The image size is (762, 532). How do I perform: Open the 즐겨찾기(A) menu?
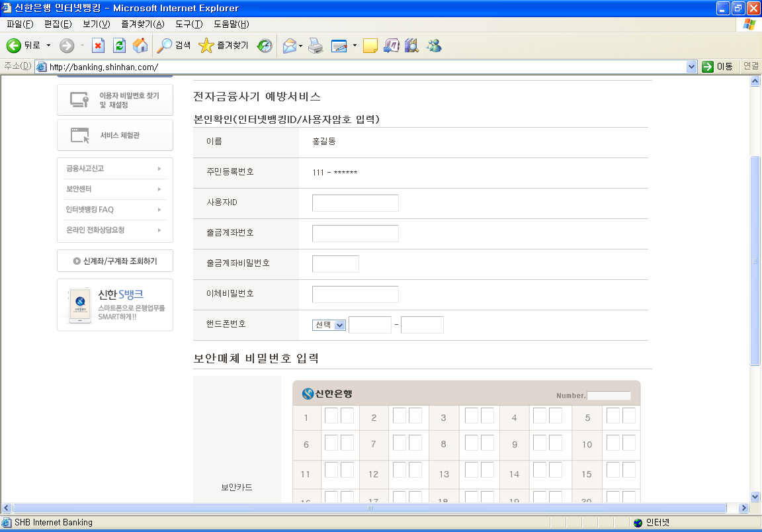pos(143,24)
